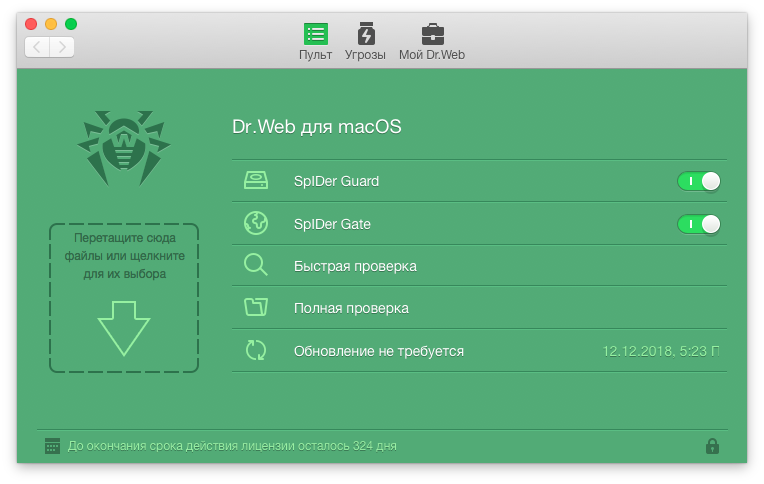
Task: Click the SpIDer Gate label
Action: point(332,224)
